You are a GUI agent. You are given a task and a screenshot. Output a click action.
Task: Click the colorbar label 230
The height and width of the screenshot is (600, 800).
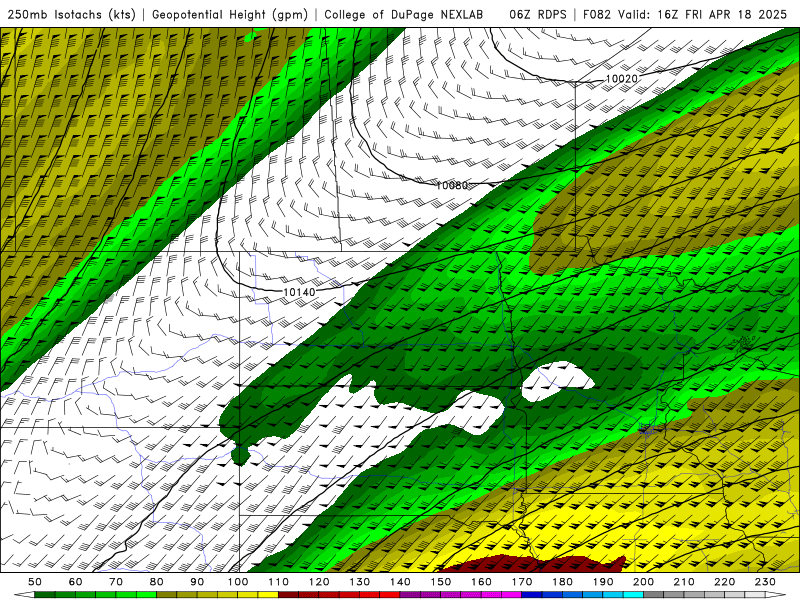point(765,582)
